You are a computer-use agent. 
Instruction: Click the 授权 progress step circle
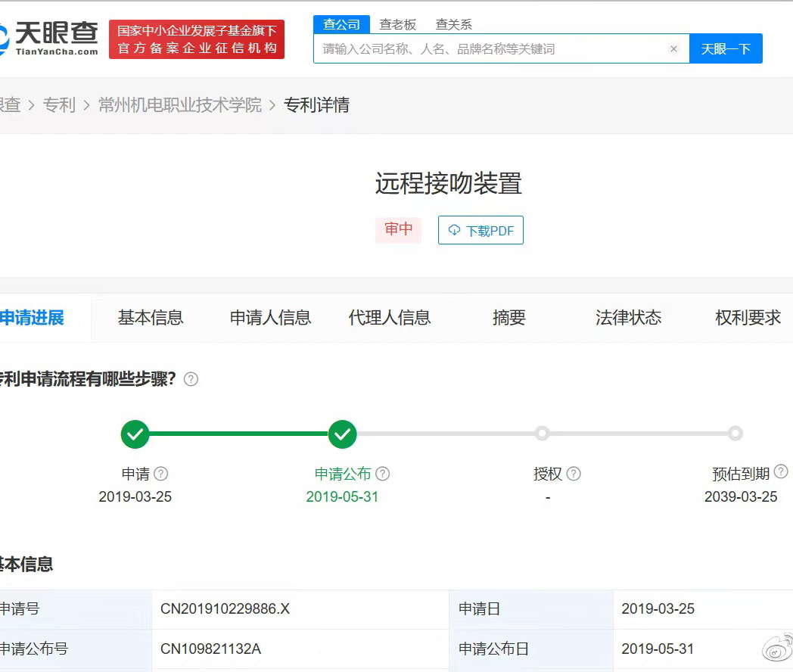[542, 434]
